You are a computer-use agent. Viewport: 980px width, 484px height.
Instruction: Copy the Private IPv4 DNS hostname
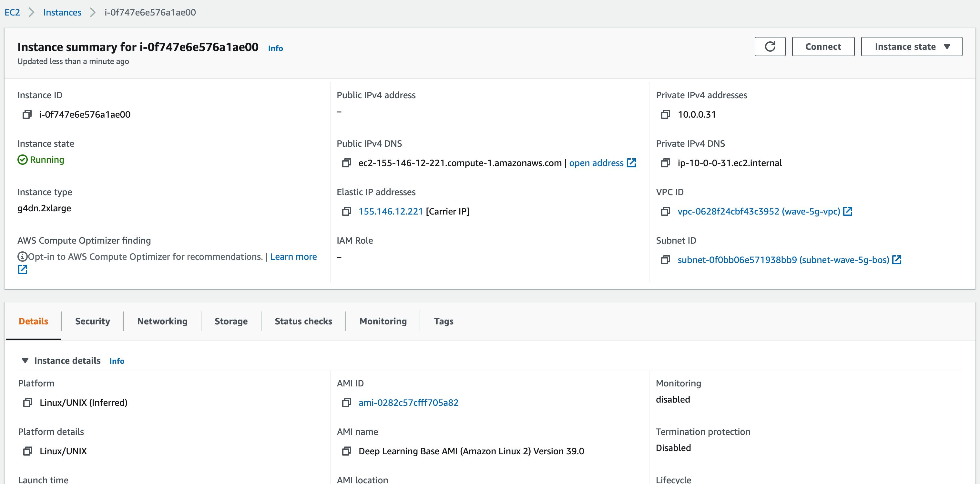(665, 163)
